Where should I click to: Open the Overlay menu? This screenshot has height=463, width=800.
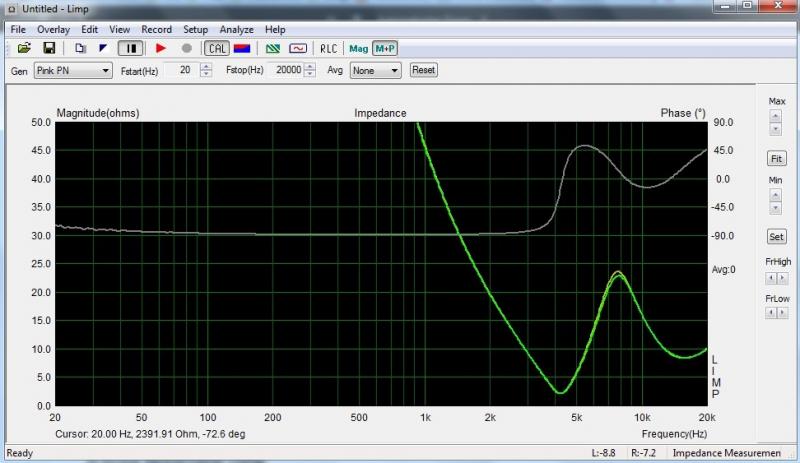click(54, 30)
